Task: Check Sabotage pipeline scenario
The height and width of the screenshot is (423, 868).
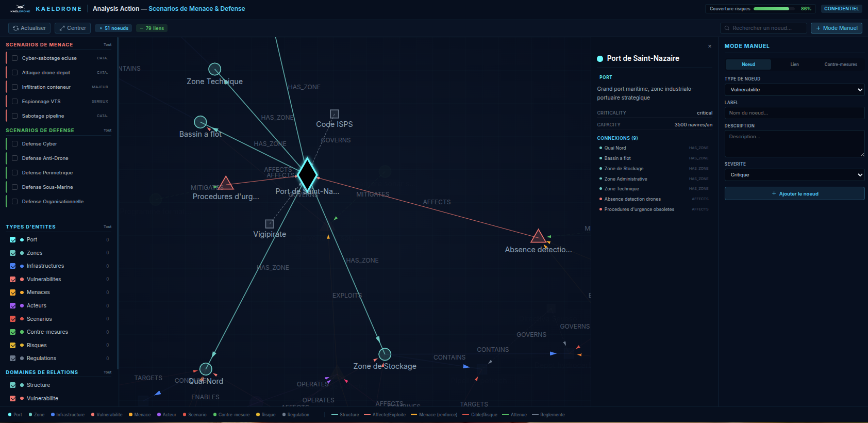Action: [15, 116]
